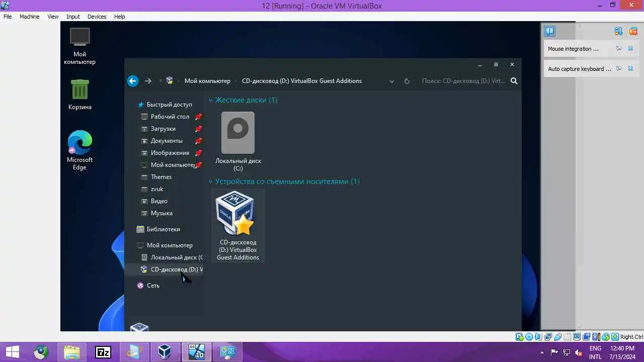Click the search magnifier icon
Image resolution: width=644 pixels, height=362 pixels.
coord(514,81)
